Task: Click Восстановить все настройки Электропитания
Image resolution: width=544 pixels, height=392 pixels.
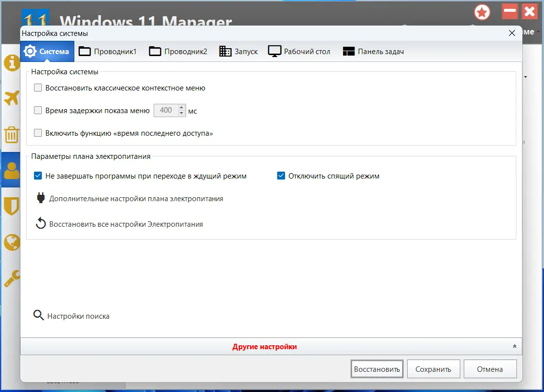Action: [126, 224]
